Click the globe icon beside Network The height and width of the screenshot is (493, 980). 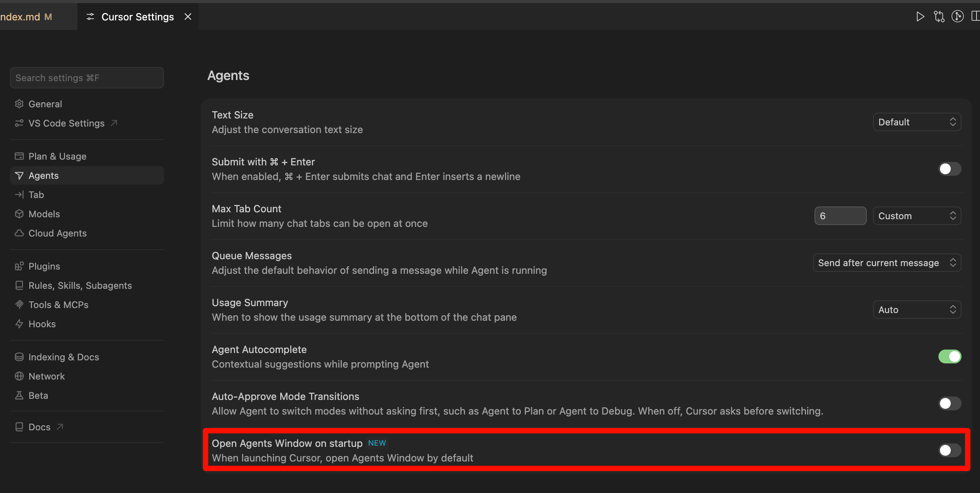pyautogui.click(x=19, y=376)
